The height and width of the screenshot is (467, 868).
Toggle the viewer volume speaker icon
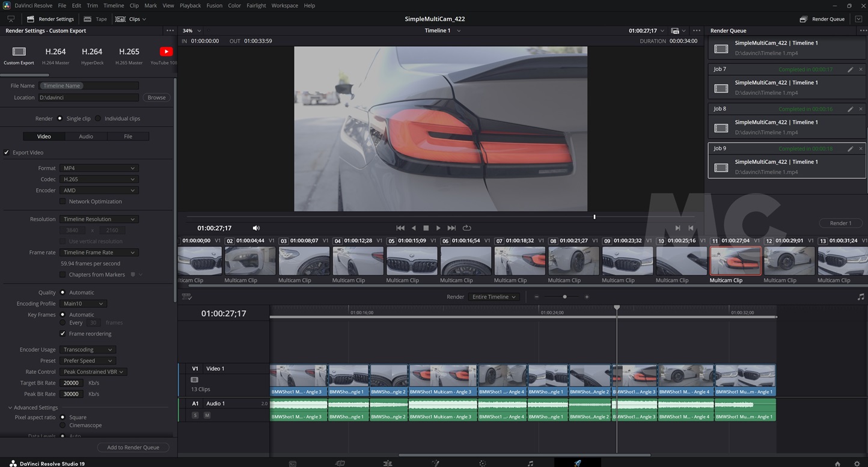point(256,228)
